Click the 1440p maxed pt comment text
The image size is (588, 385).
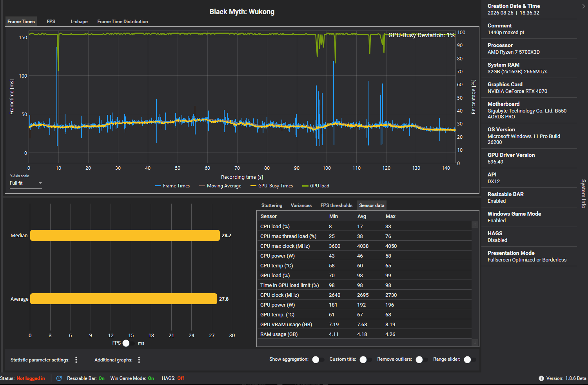(x=506, y=33)
